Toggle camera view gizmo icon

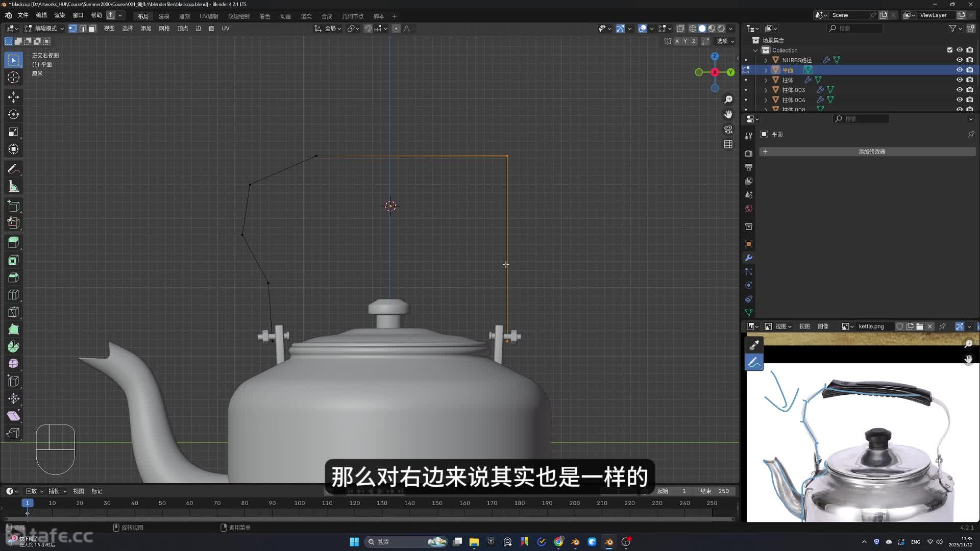click(x=728, y=130)
